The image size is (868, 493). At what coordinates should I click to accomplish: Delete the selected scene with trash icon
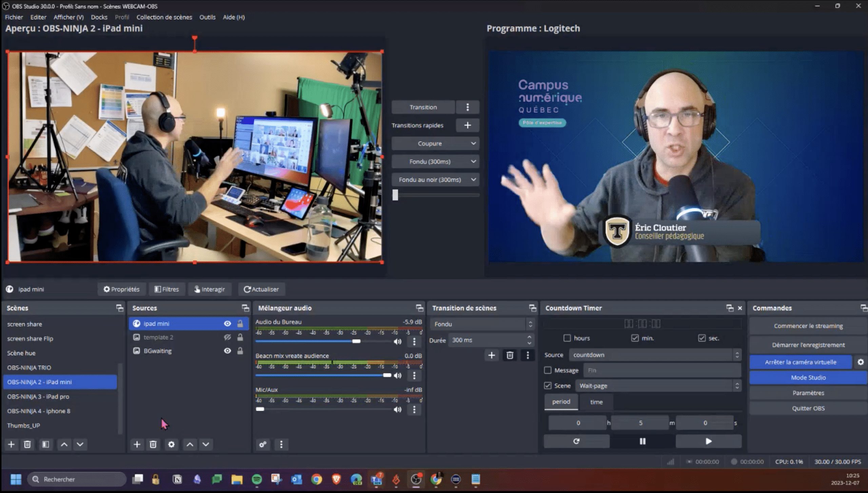pos(27,444)
